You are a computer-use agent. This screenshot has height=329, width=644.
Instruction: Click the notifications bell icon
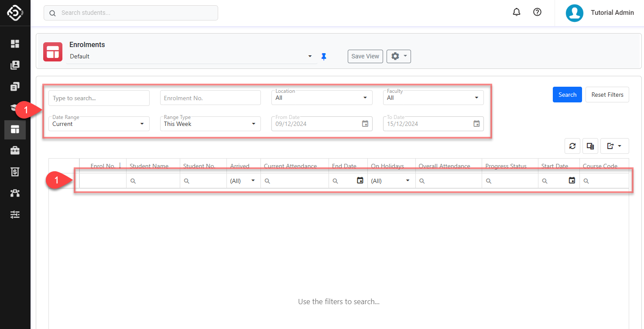tap(517, 12)
